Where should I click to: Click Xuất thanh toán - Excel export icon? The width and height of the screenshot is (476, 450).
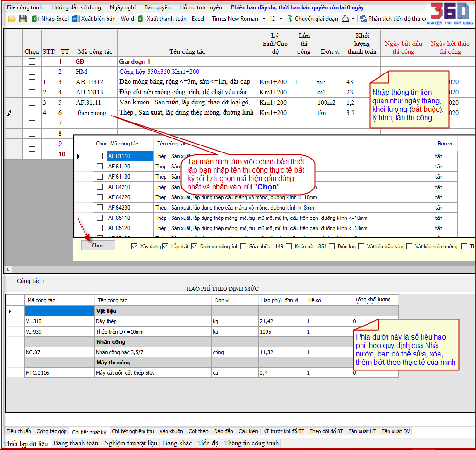141,19
